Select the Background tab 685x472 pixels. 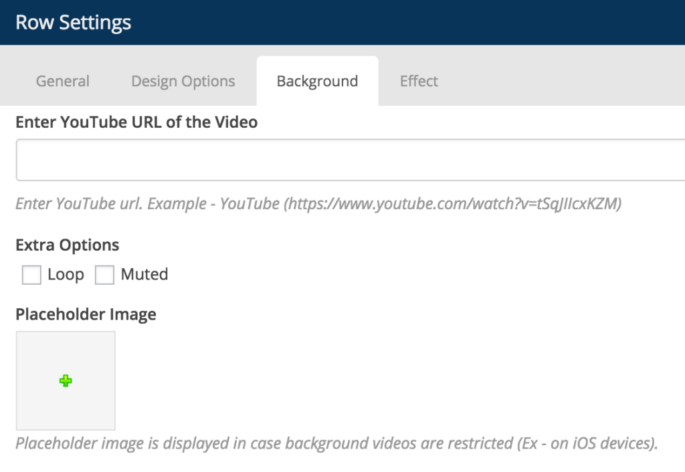pyautogui.click(x=317, y=81)
